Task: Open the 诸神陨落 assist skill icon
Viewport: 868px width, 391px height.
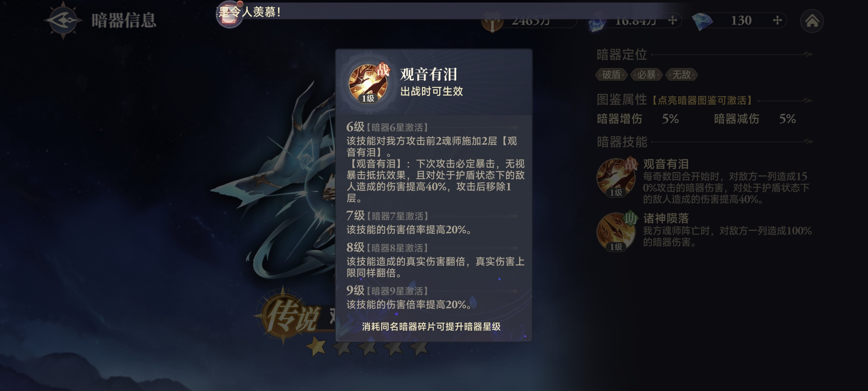Action: (616, 231)
